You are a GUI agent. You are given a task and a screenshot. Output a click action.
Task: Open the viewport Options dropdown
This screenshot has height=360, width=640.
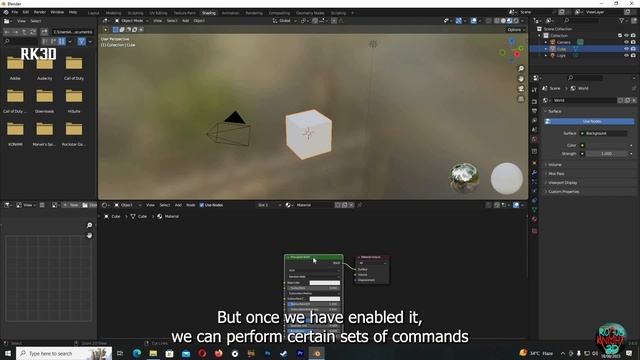pyautogui.click(x=516, y=30)
